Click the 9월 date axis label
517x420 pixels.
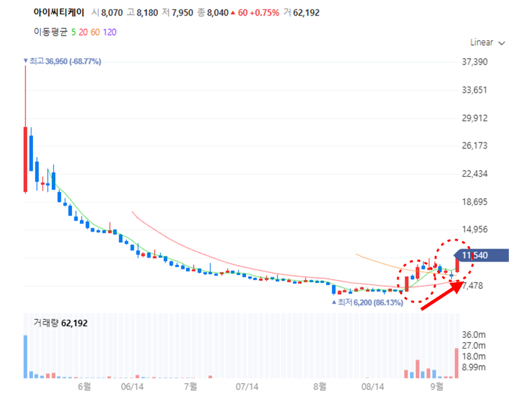click(x=437, y=386)
